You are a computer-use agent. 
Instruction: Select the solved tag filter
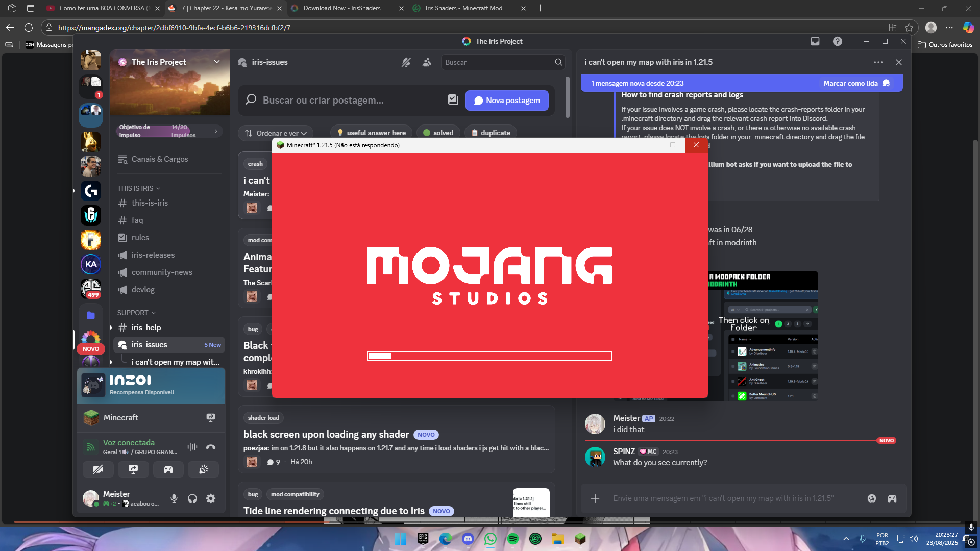click(438, 133)
